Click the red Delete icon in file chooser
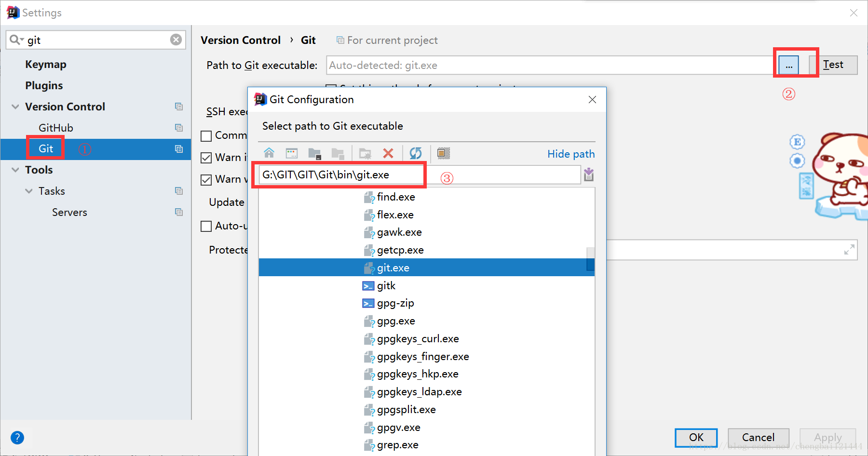868x456 pixels. pos(388,153)
